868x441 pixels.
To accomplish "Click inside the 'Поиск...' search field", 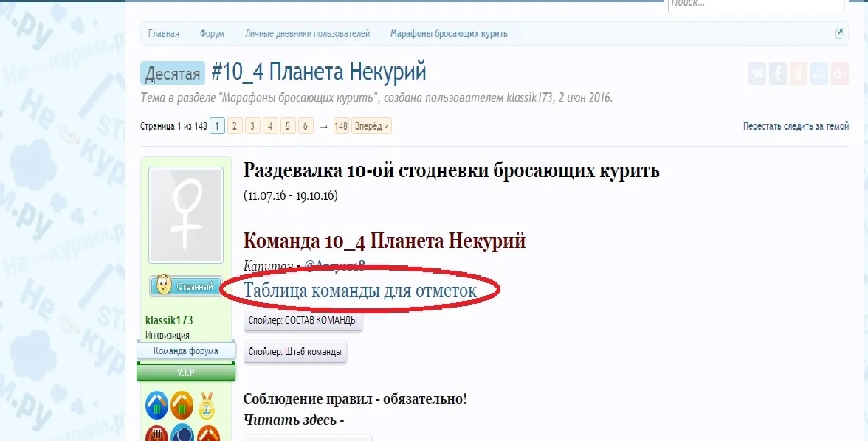I will pos(753,5).
